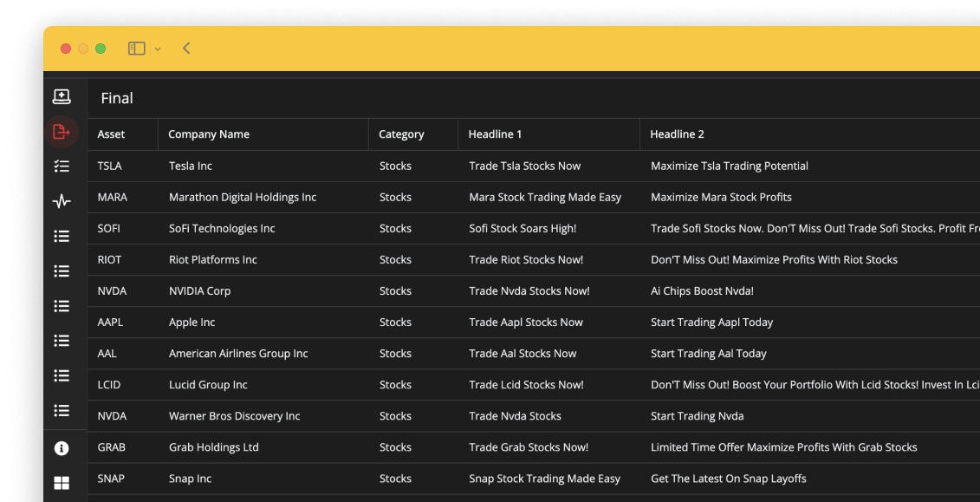The width and height of the screenshot is (980, 502).
Task: Select Trade Aapl Stocks Now headline
Action: [x=526, y=323]
